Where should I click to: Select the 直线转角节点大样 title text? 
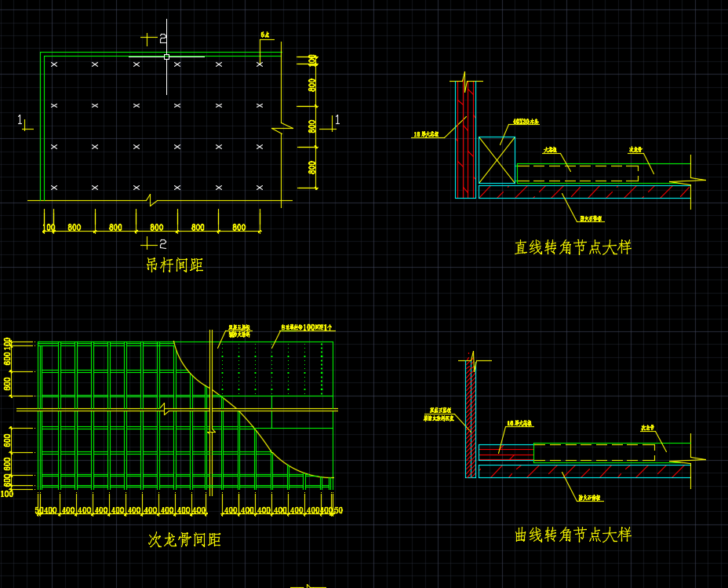(x=573, y=247)
